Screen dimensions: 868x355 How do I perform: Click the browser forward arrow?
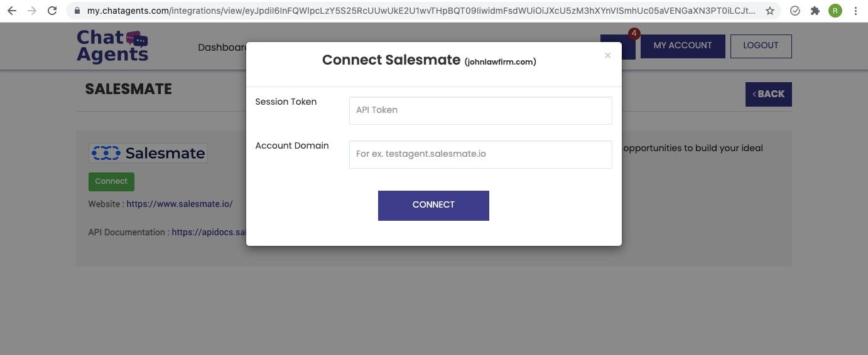pos(32,11)
